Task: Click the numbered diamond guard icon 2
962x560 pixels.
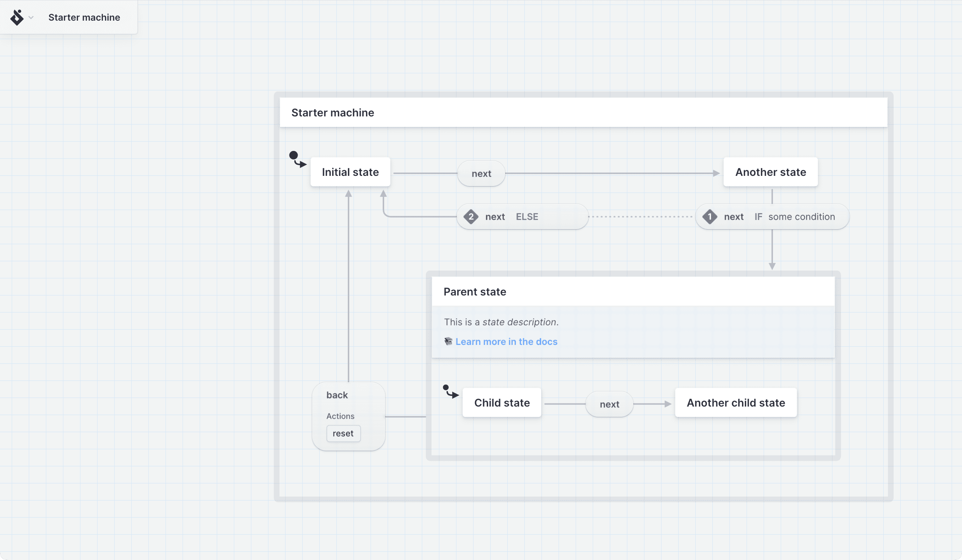Action: [x=471, y=216]
